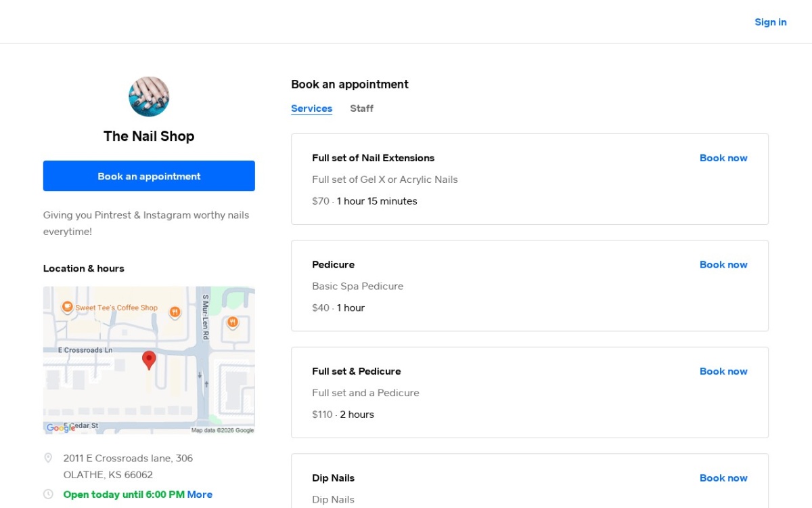Book now for Dip Nails
This screenshot has height=508, width=812.
[x=723, y=478]
